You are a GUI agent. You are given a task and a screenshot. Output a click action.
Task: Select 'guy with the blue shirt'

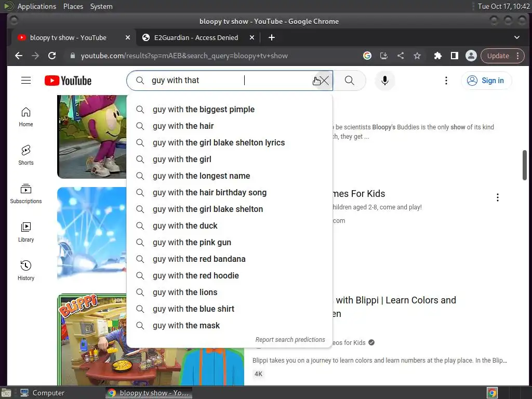click(229, 309)
